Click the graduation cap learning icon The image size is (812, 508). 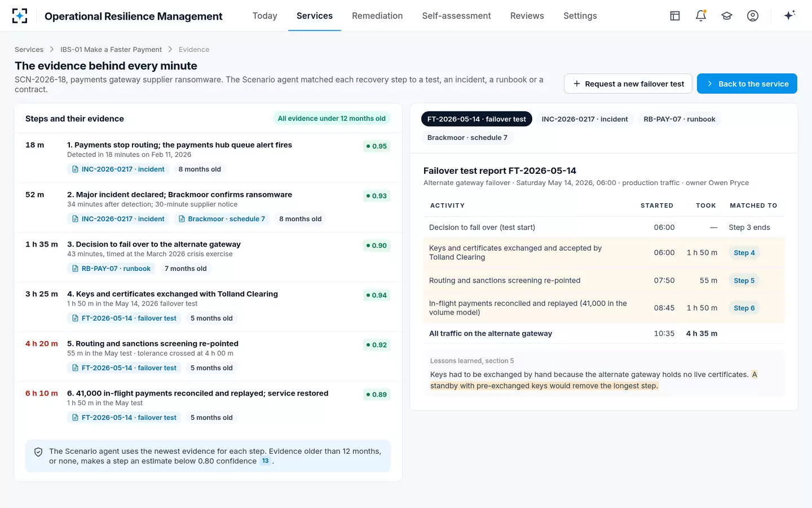click(x=727, y=16)
